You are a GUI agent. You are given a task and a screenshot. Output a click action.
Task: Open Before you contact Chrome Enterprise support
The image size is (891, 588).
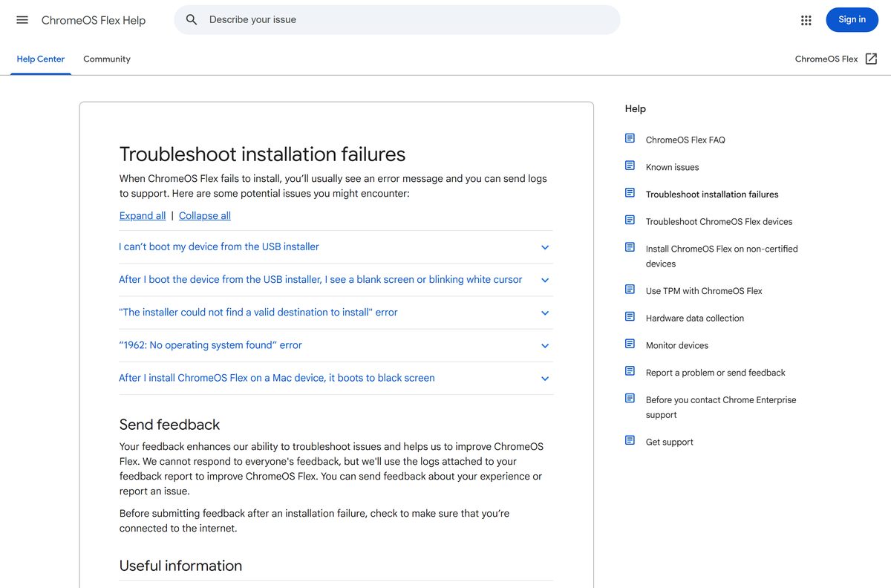click(x=721, y=407)
